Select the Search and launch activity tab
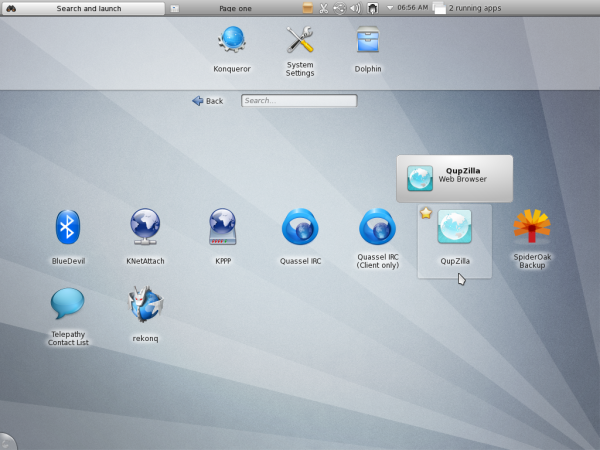The image size is (600, 450). (83, 8)
